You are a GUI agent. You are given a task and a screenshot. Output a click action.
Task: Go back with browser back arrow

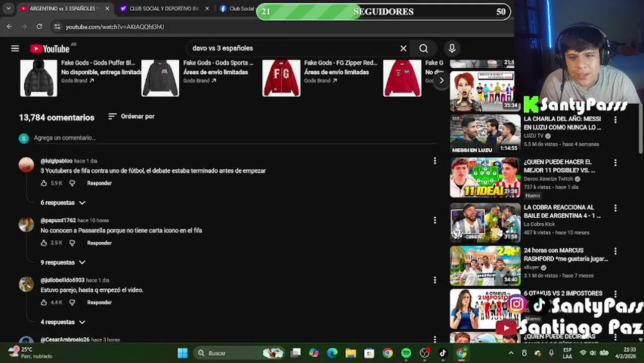click(9, 26)
